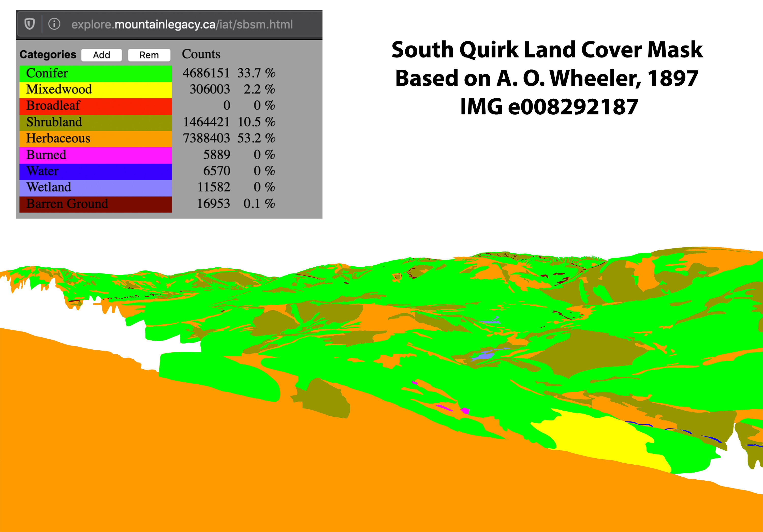Screen dimensions: 763x532
Task: Click the Categories heading label
Action: pos(48,54)
